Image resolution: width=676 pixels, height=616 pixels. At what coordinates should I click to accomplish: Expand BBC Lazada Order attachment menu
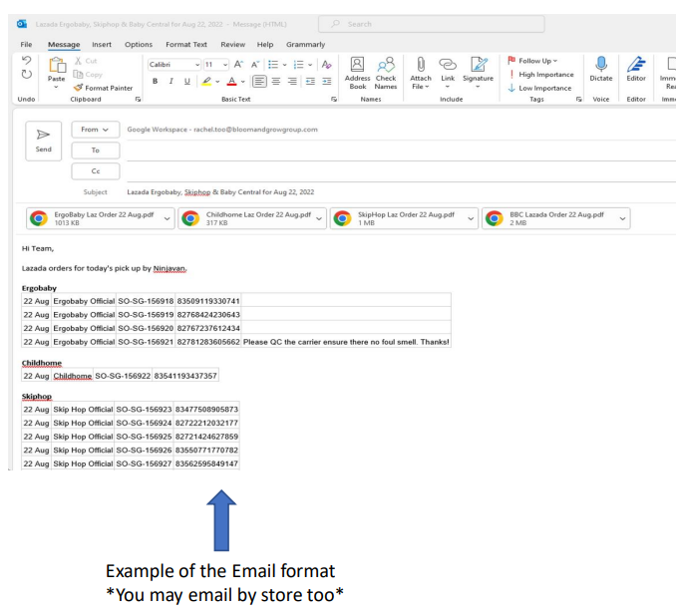(x=622, y=218)
